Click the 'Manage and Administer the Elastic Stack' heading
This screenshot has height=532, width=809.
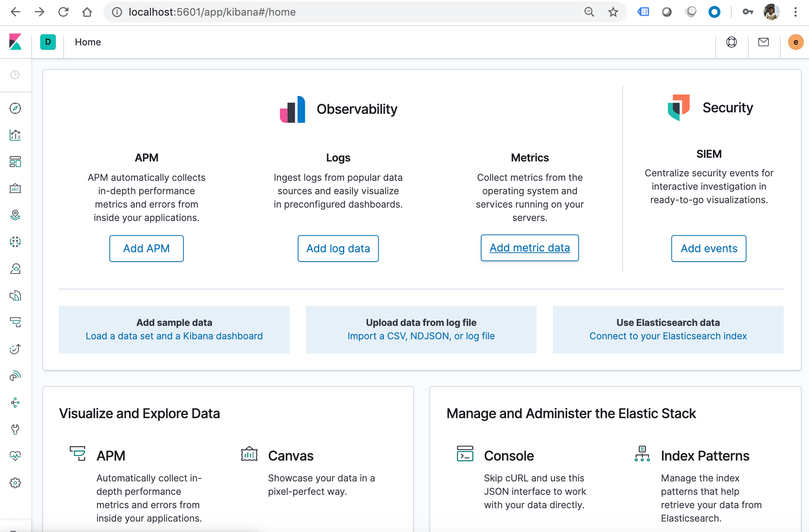pyautogui.click(x=571, y=413)
